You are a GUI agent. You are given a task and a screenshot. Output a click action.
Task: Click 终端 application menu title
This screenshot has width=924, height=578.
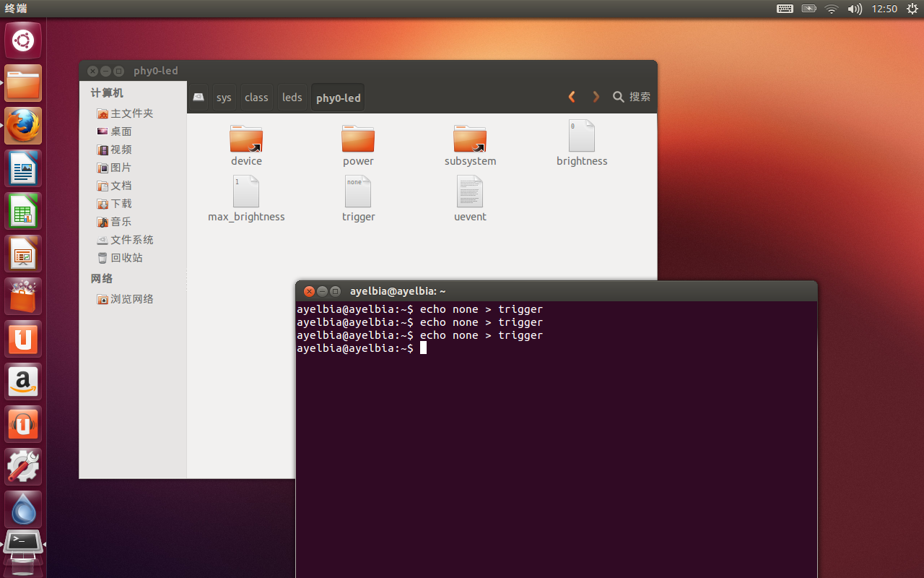click(x=16, y=9)
